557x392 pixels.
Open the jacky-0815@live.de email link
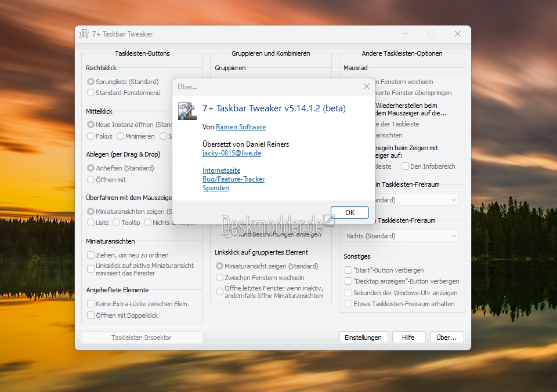(232, 153)
